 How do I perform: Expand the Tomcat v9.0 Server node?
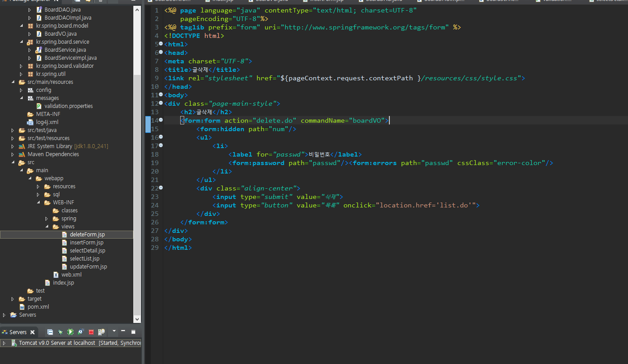pos(4,343)
